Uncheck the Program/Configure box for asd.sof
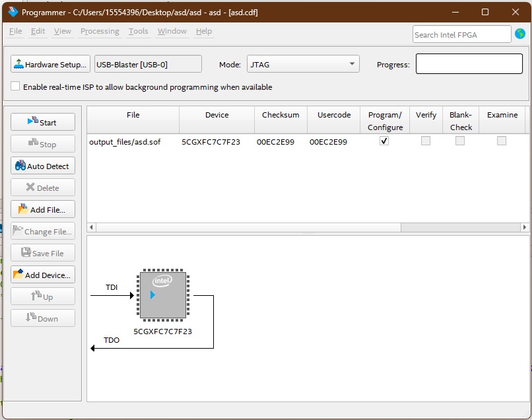The width and height of the screenshot is (532, 420). (x=384, y=141)
